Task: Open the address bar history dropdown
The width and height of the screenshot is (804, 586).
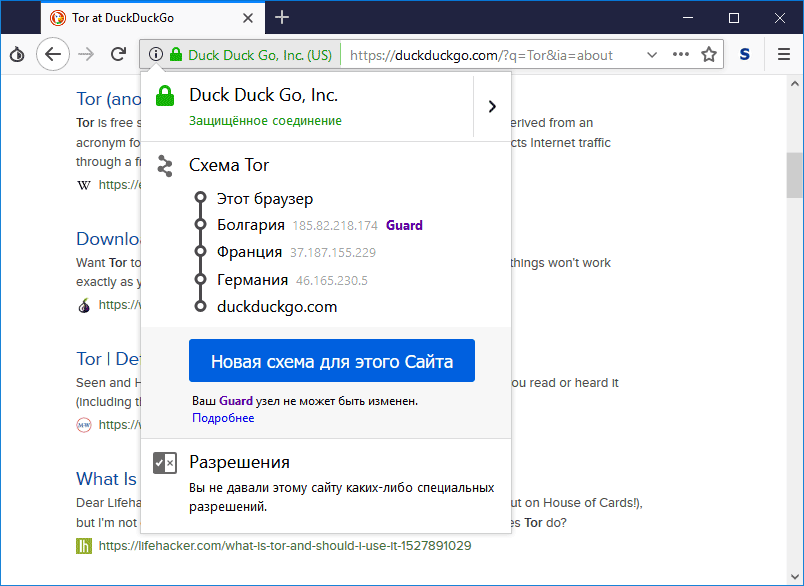Action: [x=652, y=54]
